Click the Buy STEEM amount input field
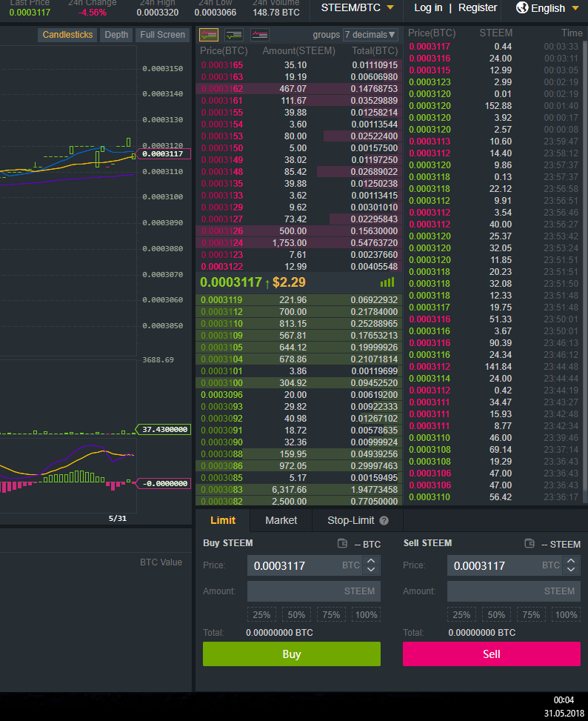 pyautogui.click(x=314, y=591)
